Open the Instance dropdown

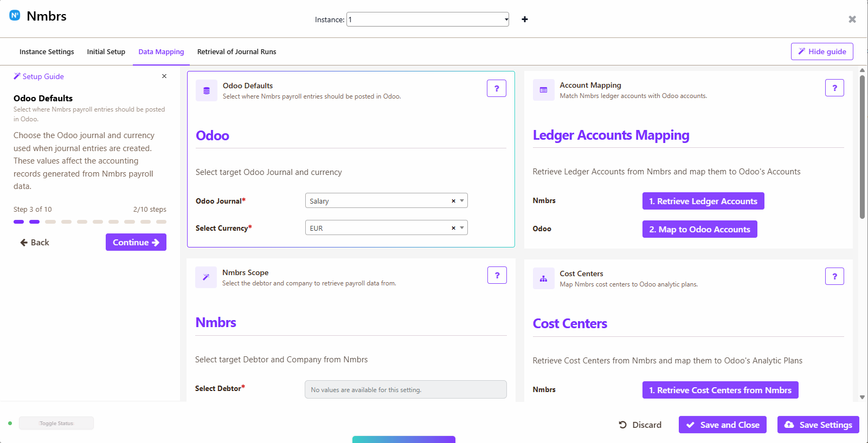(428, 19)
